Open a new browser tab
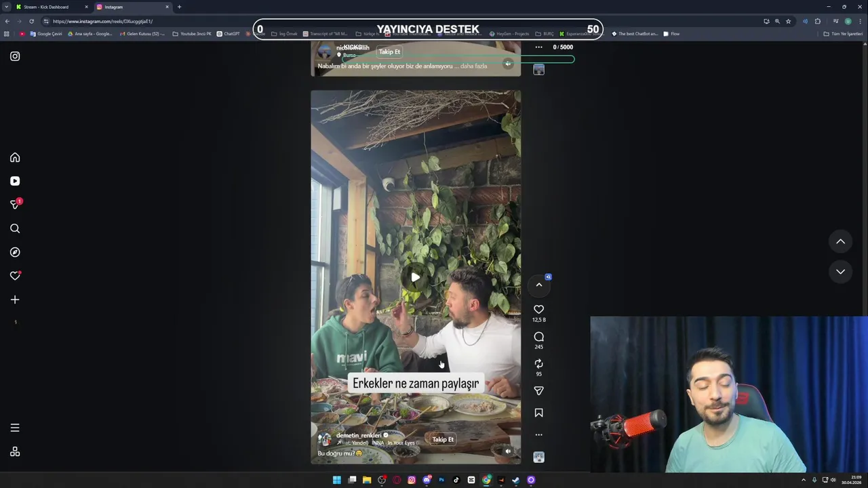This screenshot has height=488, width=868. (179, 7)
